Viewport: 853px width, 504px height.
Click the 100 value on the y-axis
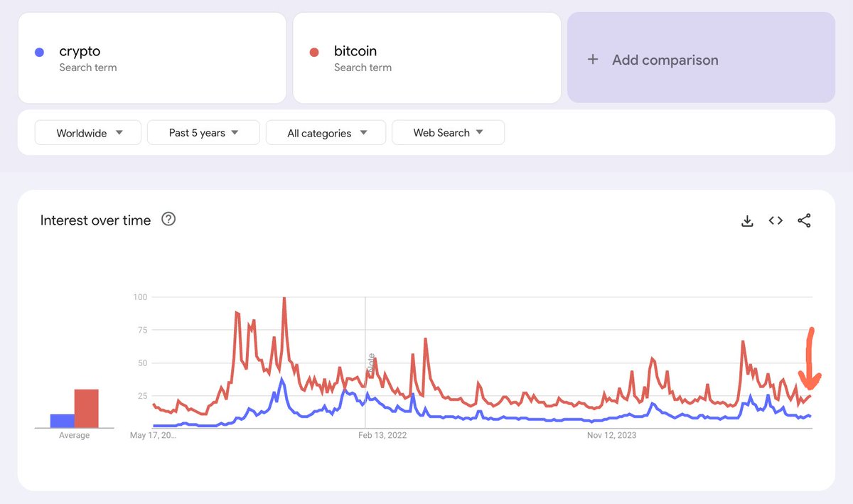coord(140,297)
